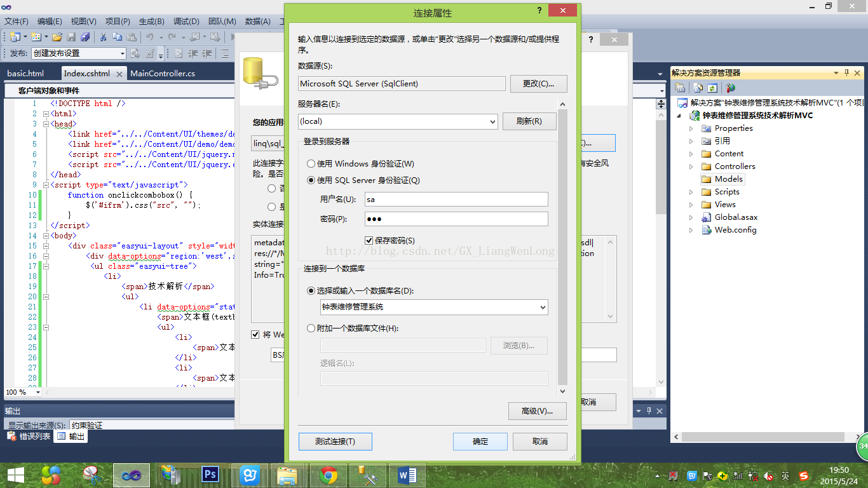Screen dimensions: 868x488
Task: Click the 取消 cancel button in connection dialog
Action: pyautogui.click(x=539, y=442)
